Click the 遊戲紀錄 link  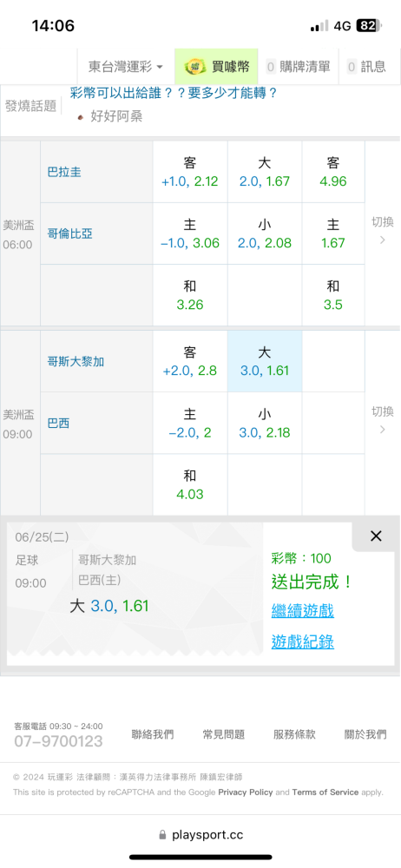[302, 641]
